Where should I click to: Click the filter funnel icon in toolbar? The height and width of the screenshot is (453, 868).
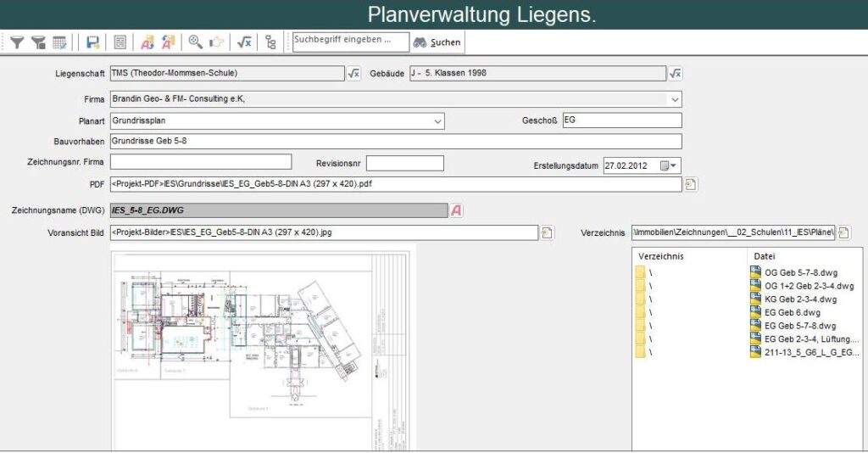point(17,42)
